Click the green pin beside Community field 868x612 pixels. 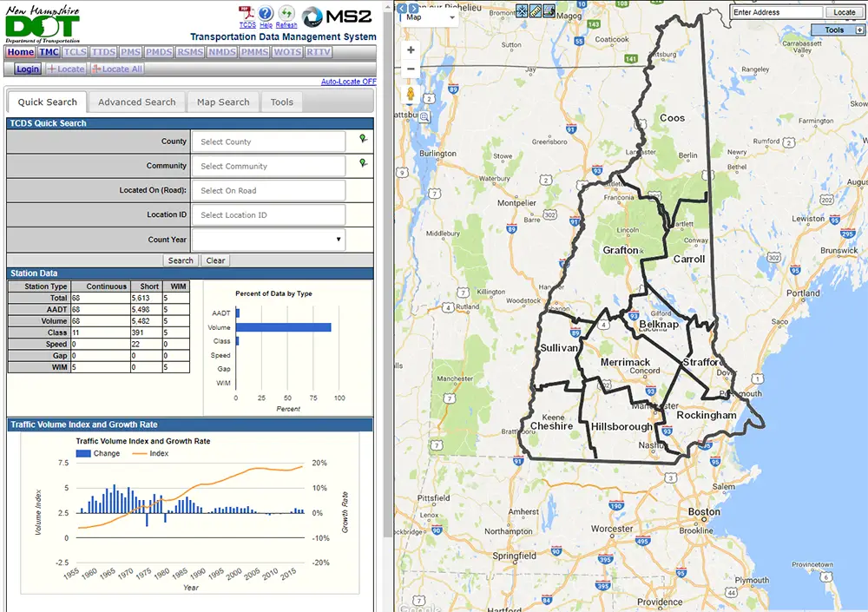pyautogui.click(x=363, y=163)
